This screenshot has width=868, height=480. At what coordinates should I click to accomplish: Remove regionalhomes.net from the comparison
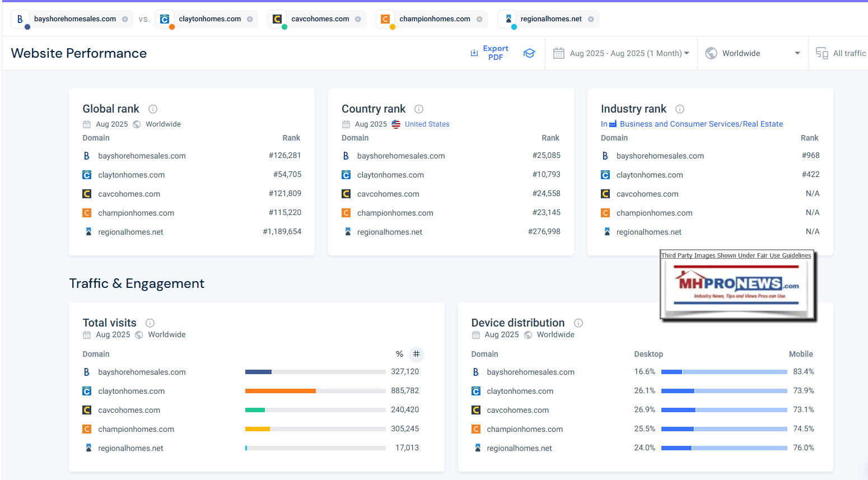pyautogui.click(x=591, y=19)
